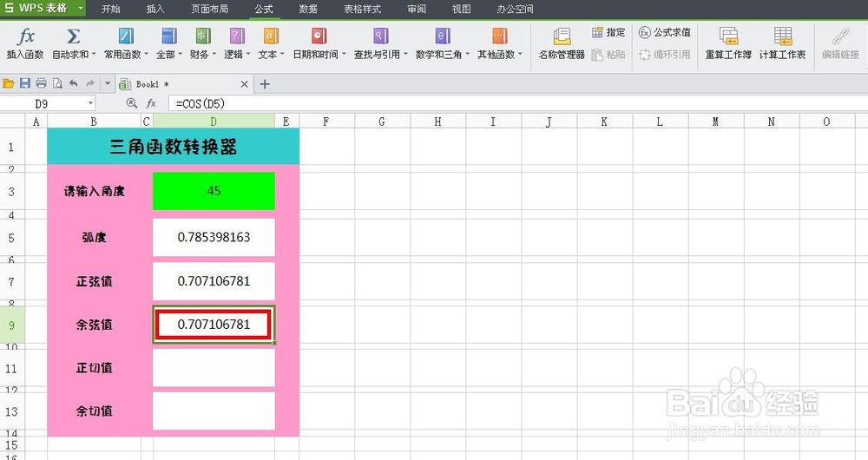Select row header 3
Image resolution: width=868 pixels, height=460 pixels.
coord(11,192)
